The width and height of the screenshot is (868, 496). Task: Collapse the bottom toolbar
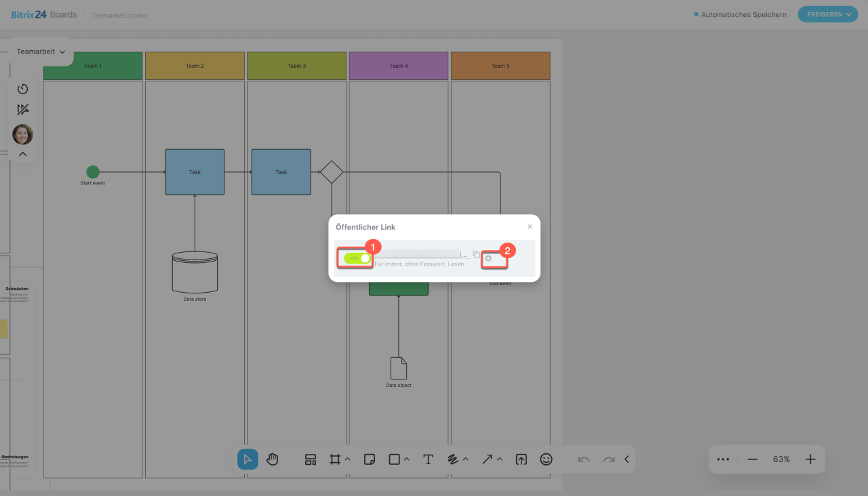(x=627, y=459)
